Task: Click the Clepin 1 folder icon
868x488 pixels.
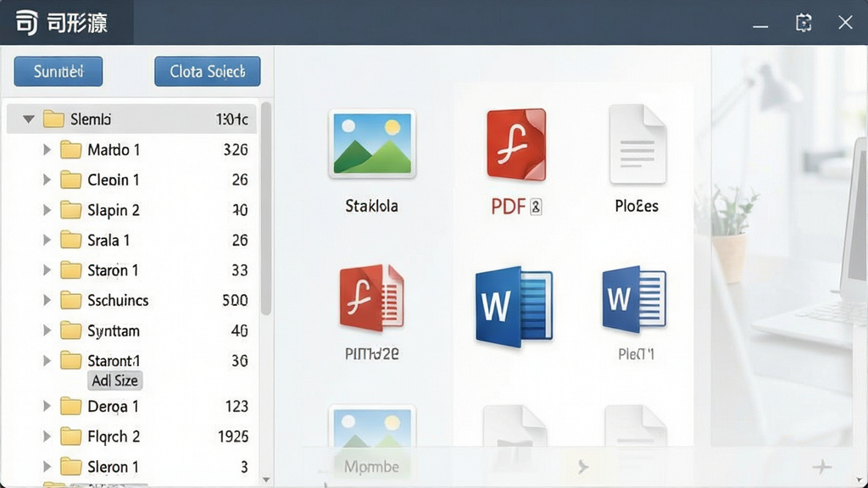Action: point(71,180)
